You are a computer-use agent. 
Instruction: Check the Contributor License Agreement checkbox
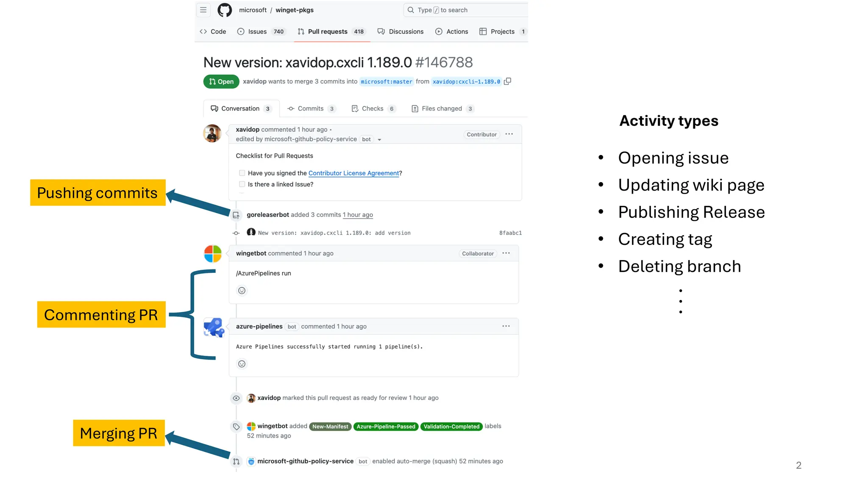[242, 173]
